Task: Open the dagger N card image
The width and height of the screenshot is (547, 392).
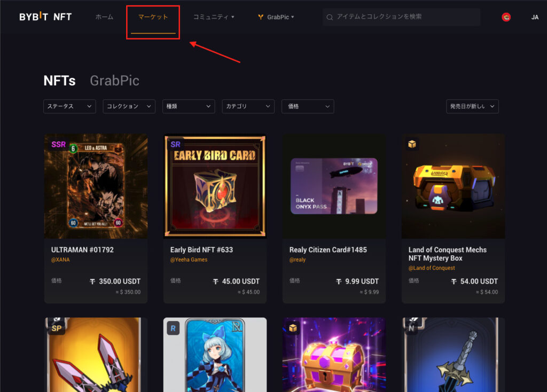Action: (453, 355)
